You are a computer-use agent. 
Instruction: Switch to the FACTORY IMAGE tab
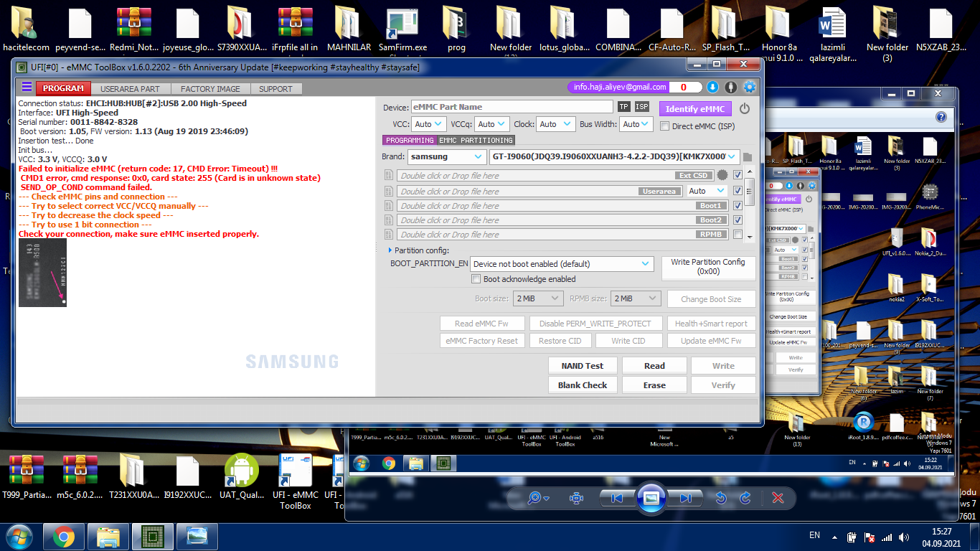(210, 89)
